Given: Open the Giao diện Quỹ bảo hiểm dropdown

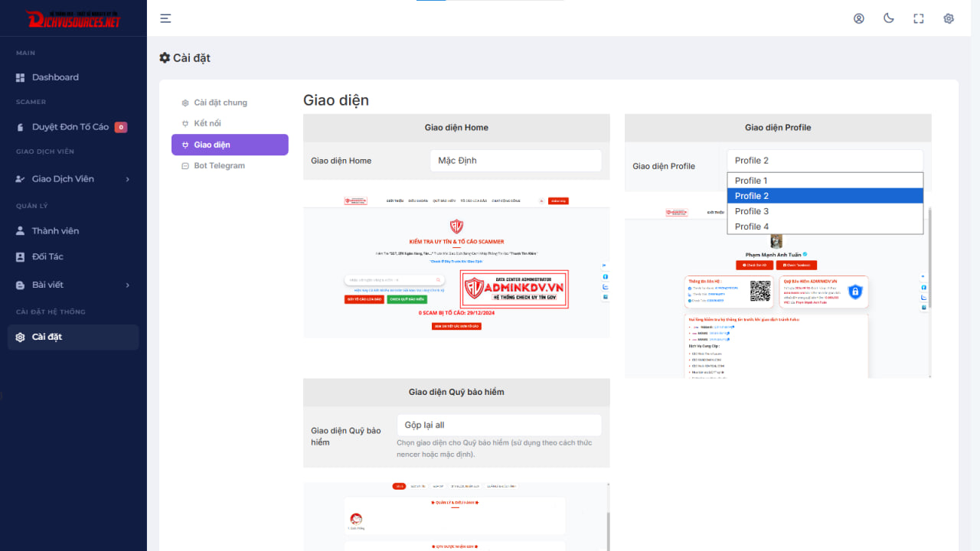Looking at the screenshot, I should pos(498,425).
